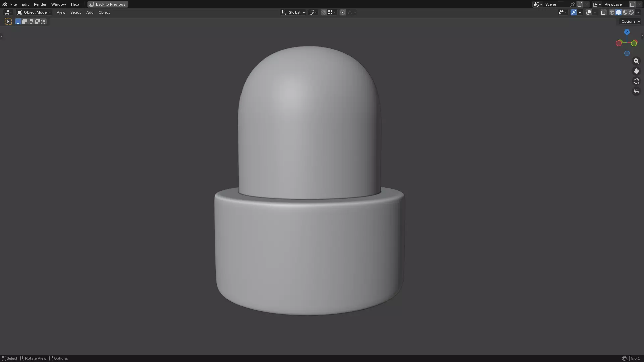The height and width of the screenshot is (362, 644).
Task: Click the new scene button beside Scene
Action: tap(580, 4)
